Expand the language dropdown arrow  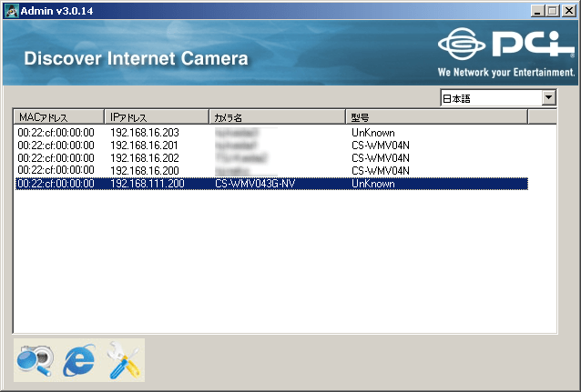coord(548,97)
